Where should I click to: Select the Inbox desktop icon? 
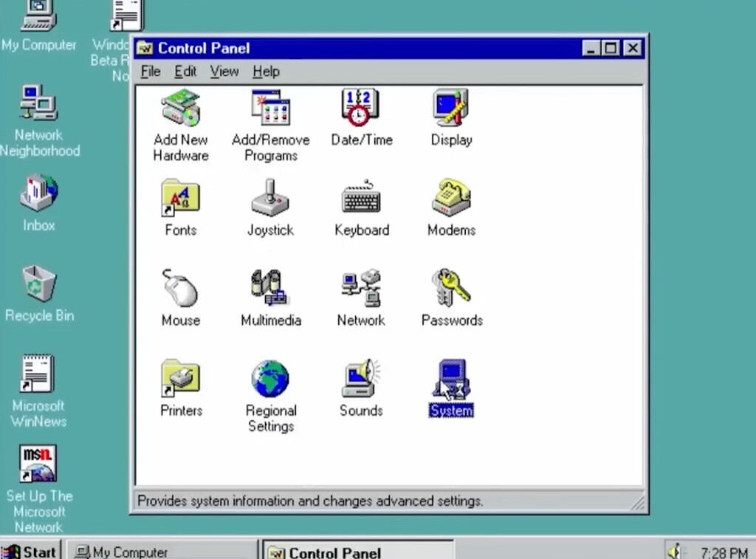pyautogui.click(x=38, y=193)
